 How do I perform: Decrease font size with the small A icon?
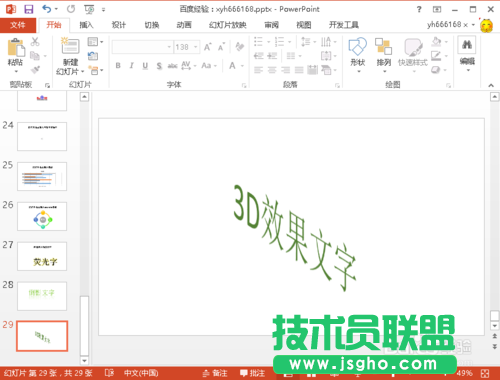click(x=221, y=47)
